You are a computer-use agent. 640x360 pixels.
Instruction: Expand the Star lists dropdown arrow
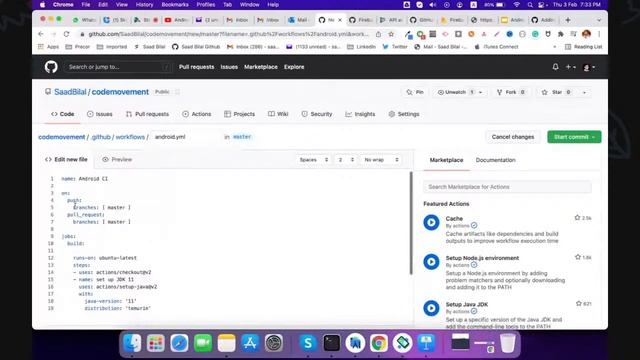tap(584, 93)
